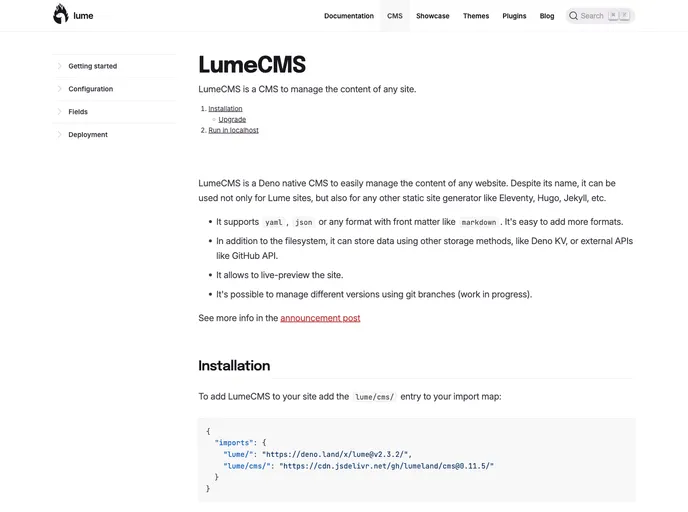
Task: Select the CMS nav tab
Action: (x=394, y=16)
